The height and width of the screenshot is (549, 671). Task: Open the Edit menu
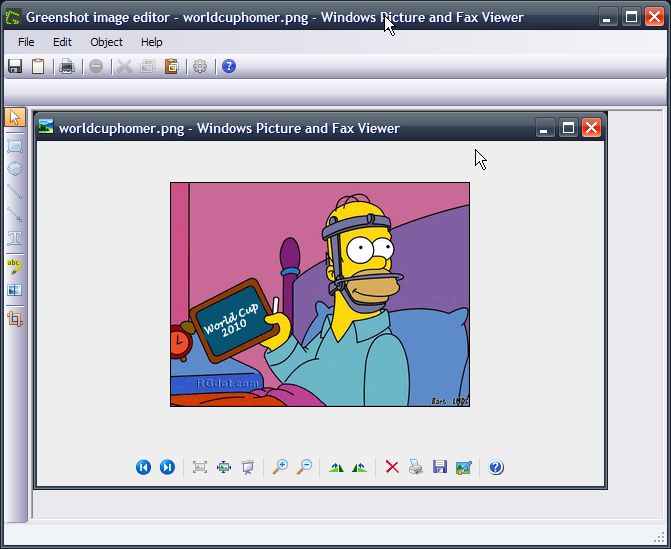(62, 42)
